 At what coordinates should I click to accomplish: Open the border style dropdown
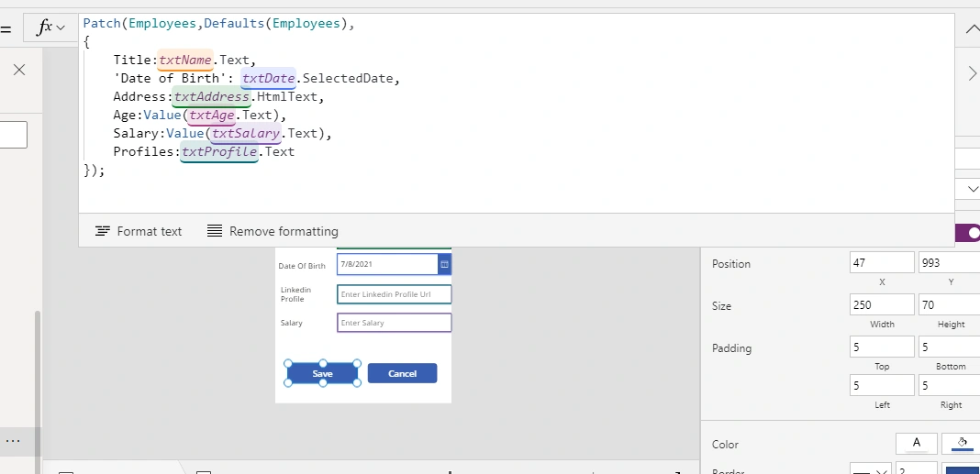click(870, 470)
